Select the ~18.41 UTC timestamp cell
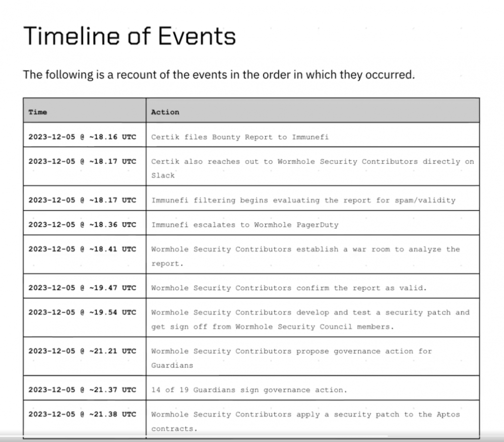The image size is (504, 442). coord(85,255)
